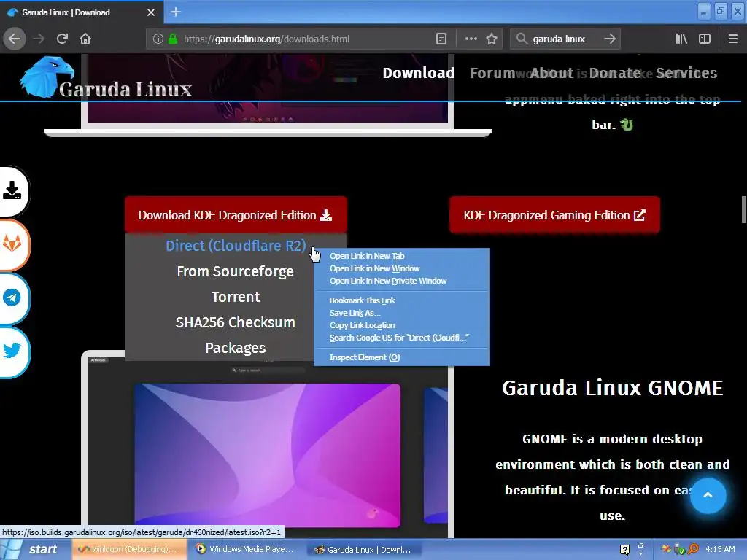Click Download KDE Dragonized Edition button

[236, 215]
